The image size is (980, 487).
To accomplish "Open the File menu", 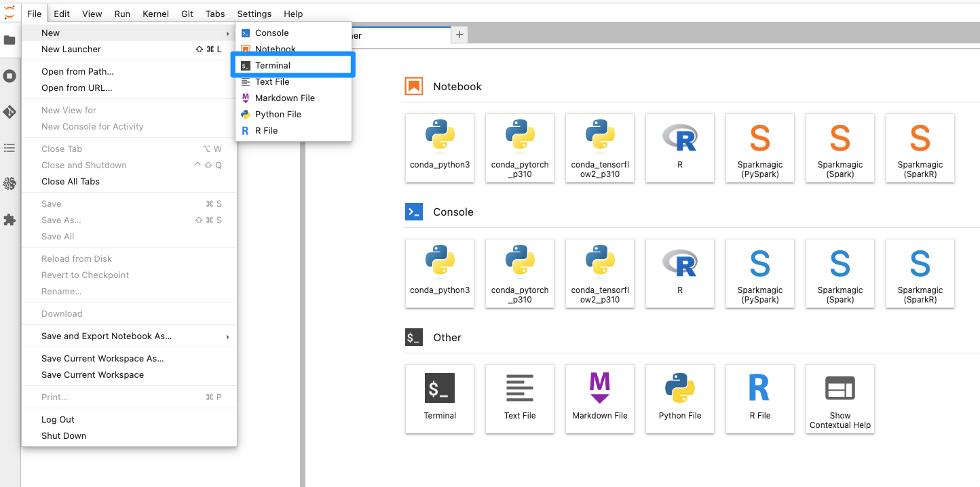I will (35, 14).
